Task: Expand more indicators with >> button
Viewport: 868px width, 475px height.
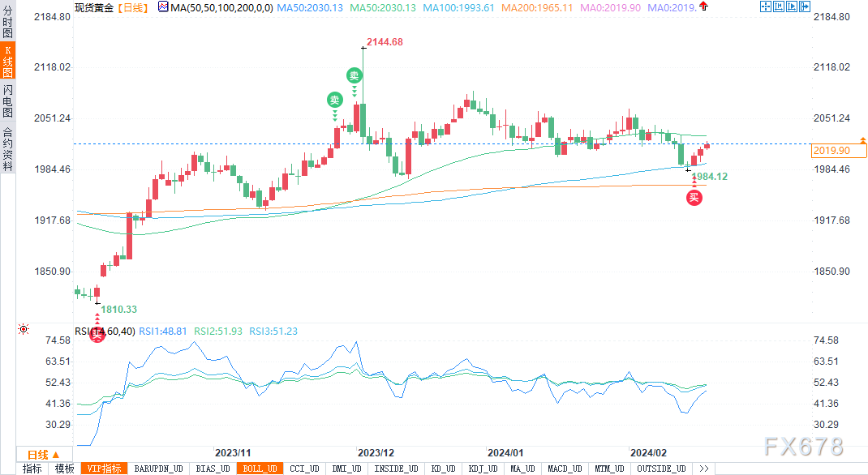Action: (703, 469)
